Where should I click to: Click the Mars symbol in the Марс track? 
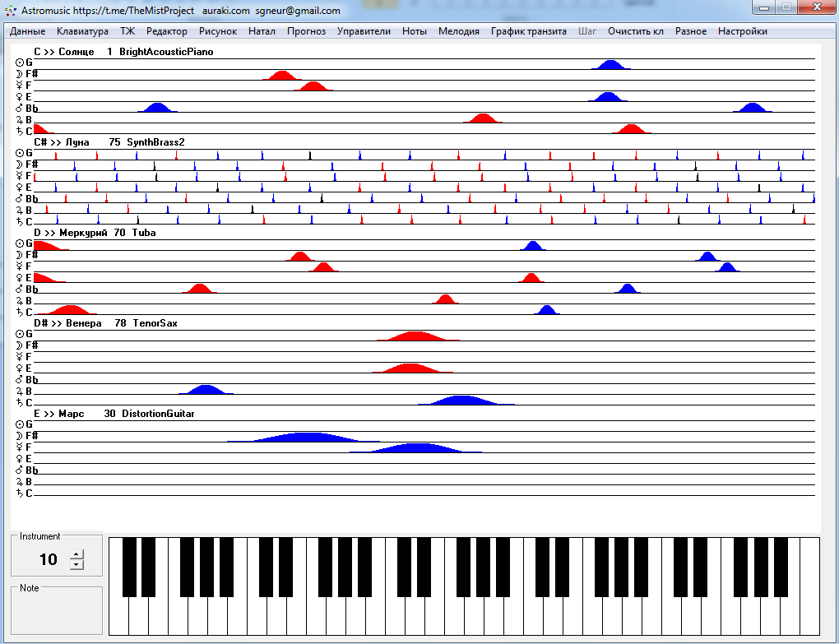pyautogui.click(x=20, y=470)
